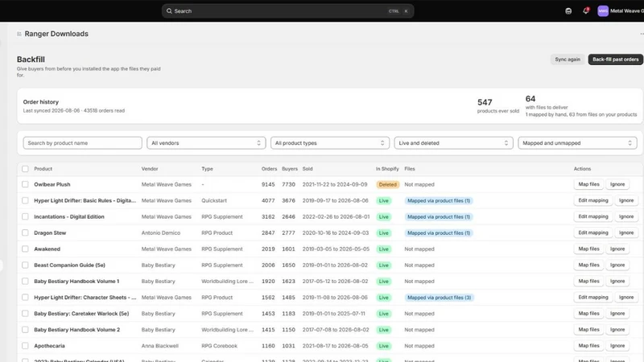This screenshot has width=644, height=362.
Task: Click type RPG Corebook in Apothecaria row
Action: pos(219,346)
